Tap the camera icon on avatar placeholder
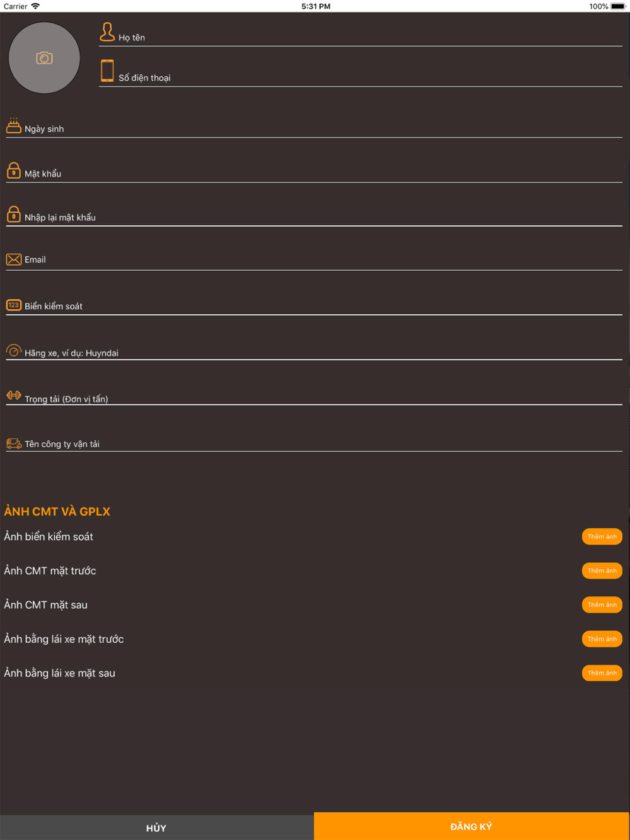The width and height of the screenshot is (630, 840). pos(44,58)
